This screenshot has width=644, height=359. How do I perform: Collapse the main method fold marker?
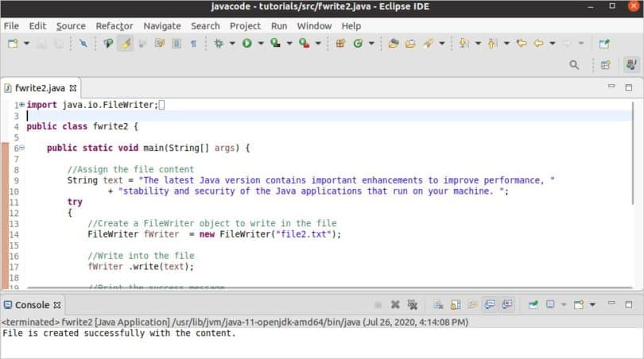point(21,148)
